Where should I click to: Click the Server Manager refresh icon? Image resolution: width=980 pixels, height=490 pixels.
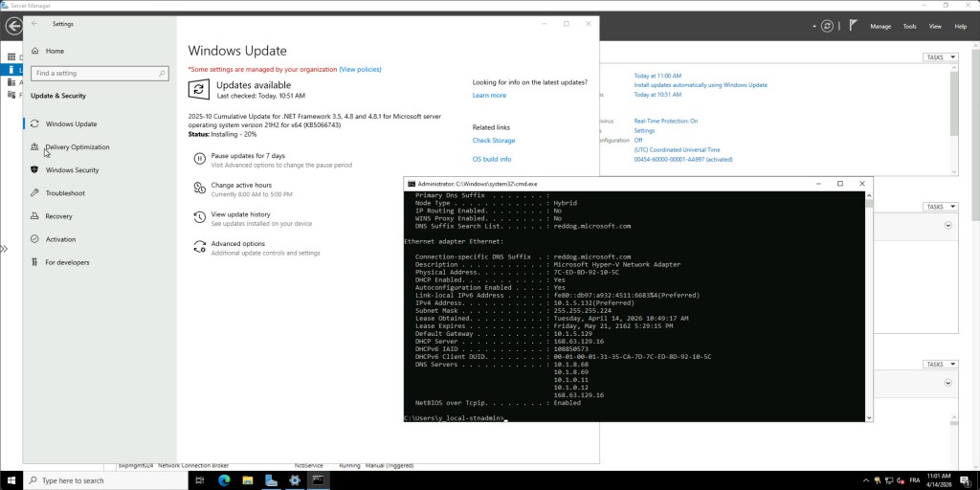click(x=827, y=26)
